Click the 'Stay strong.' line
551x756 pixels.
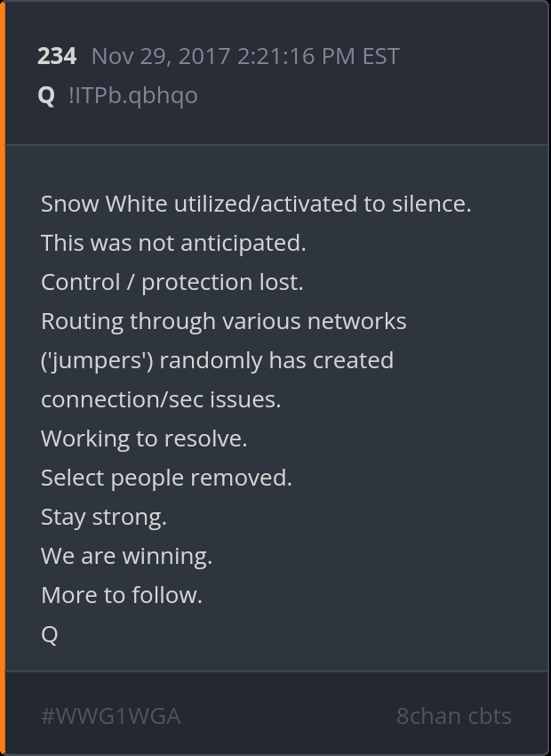pos(104,517)
